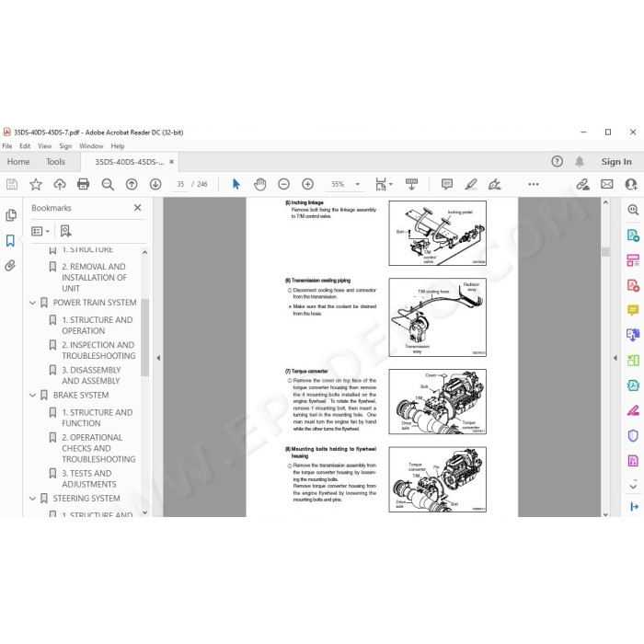
Task: Click the Sign In button
Action: (616, 162)
